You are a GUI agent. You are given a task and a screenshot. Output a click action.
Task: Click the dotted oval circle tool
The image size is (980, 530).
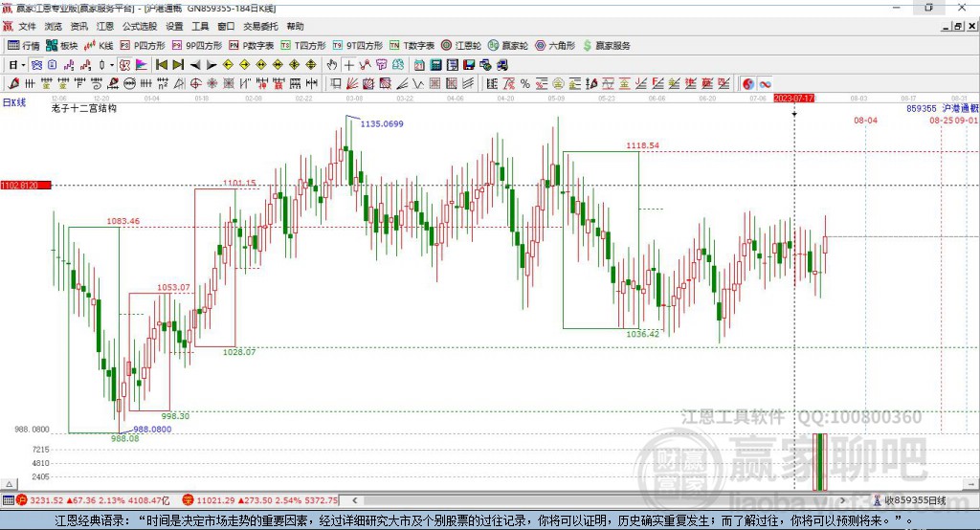(129, 84)
